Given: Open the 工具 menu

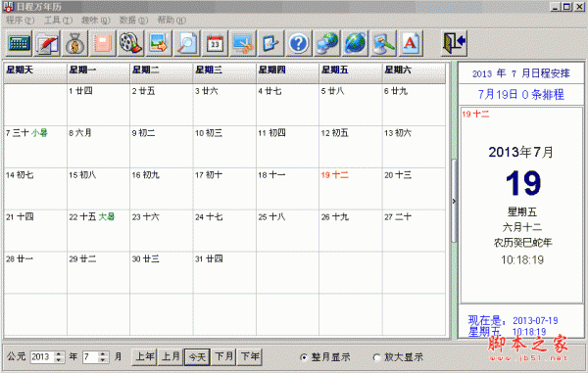Looking at the screenshot, I should coord(58,20).
